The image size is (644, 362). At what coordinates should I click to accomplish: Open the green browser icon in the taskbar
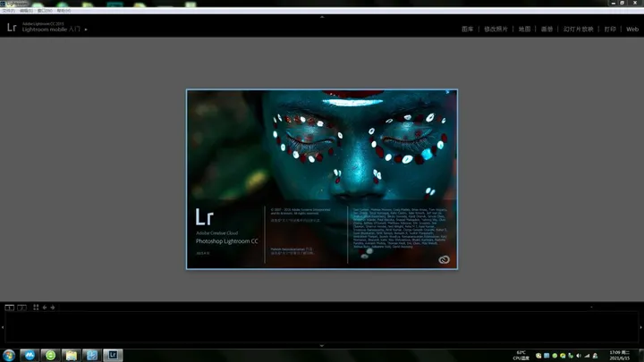(50, 355)
